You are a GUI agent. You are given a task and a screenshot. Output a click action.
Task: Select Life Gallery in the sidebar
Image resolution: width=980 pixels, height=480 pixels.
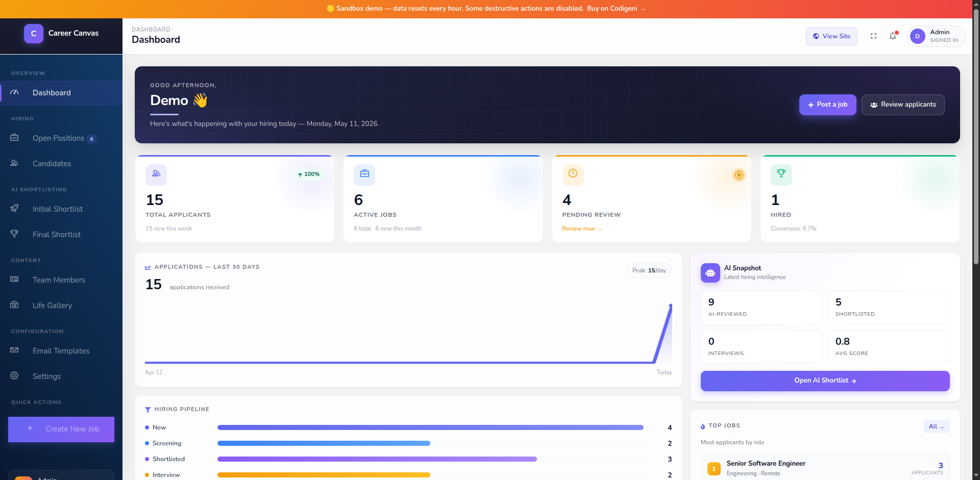61,306
